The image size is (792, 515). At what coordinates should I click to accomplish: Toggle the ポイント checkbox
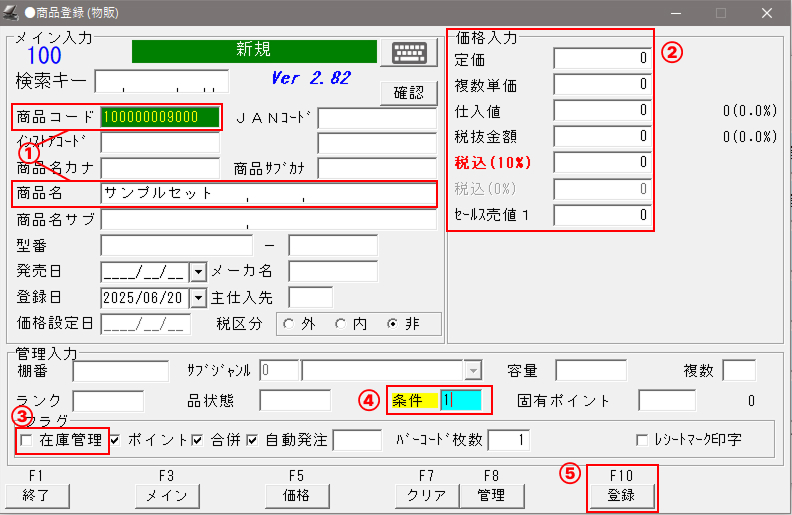(117, 440)
